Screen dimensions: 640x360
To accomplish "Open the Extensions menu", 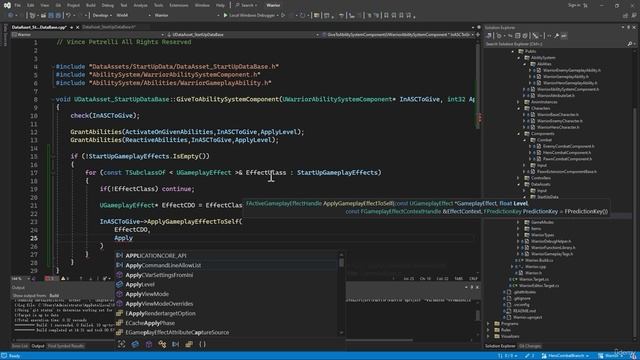I will 178,5.
